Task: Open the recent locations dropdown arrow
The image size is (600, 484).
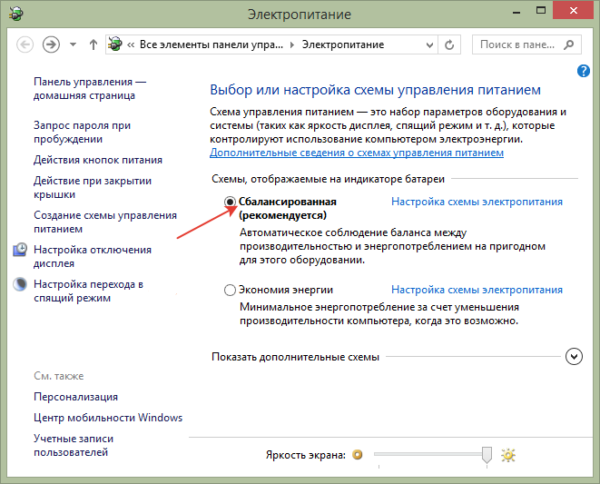Action: pyautogui.click(x=73, y=45)
